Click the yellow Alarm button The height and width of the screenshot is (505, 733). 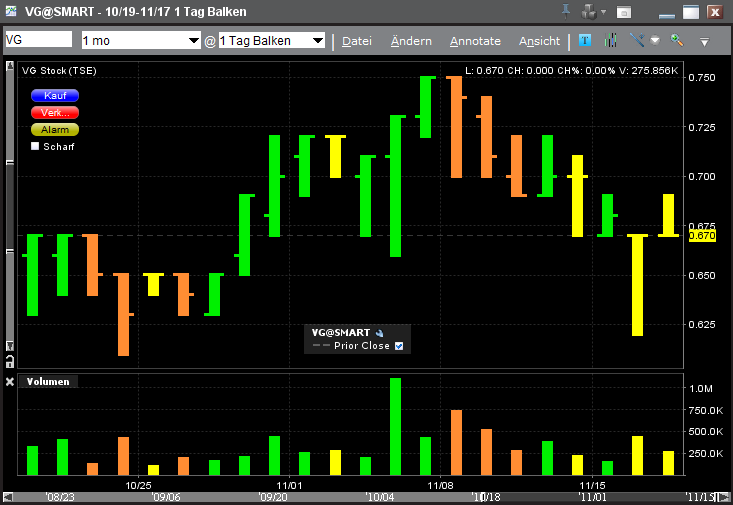pyautogui.click(x=55, y=130)
